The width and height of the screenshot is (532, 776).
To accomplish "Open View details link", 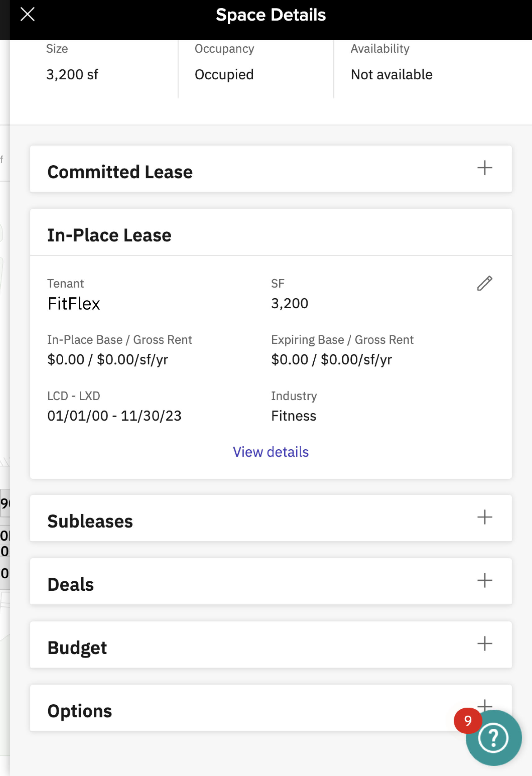I will [x=271, y=452].
